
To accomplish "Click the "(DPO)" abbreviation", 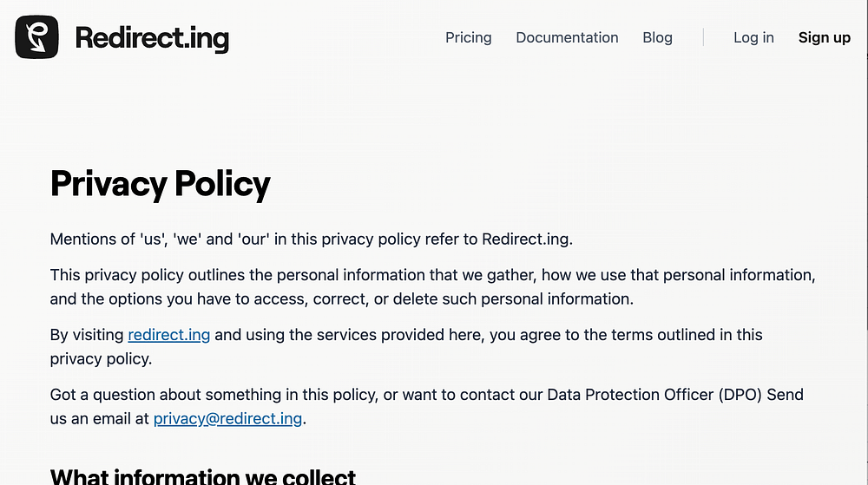I will click(x=740, y=395).
